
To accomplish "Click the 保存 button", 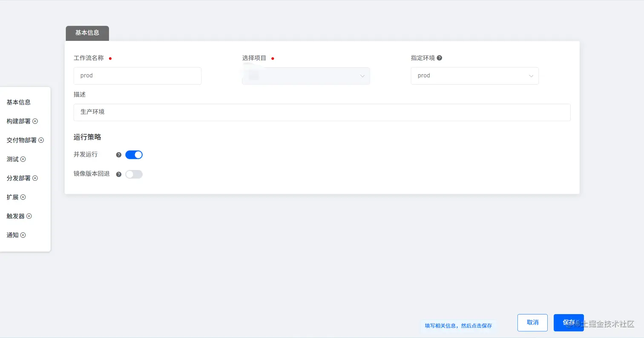I will (x=569, y=323).
